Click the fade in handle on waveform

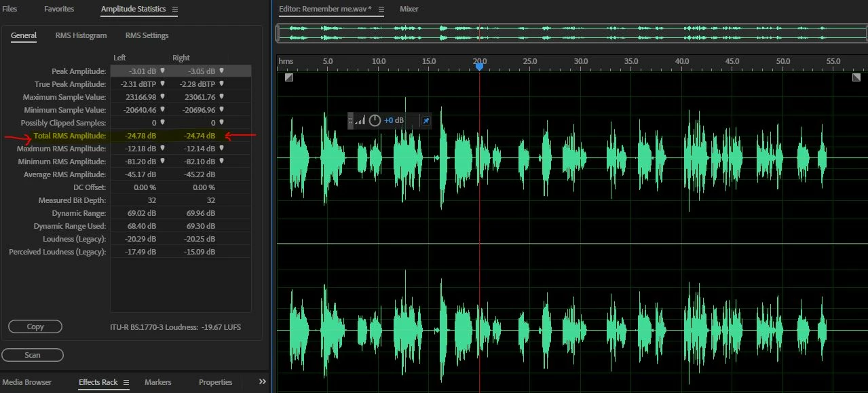(x=289, y=77)
